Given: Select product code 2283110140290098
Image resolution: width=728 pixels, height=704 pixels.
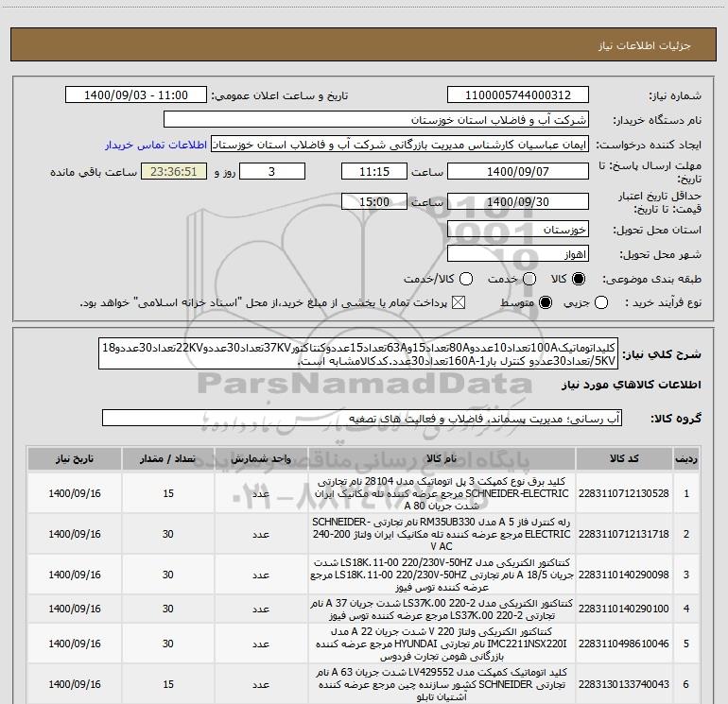Looking at the screenshot, I should (x=624, y=575).
